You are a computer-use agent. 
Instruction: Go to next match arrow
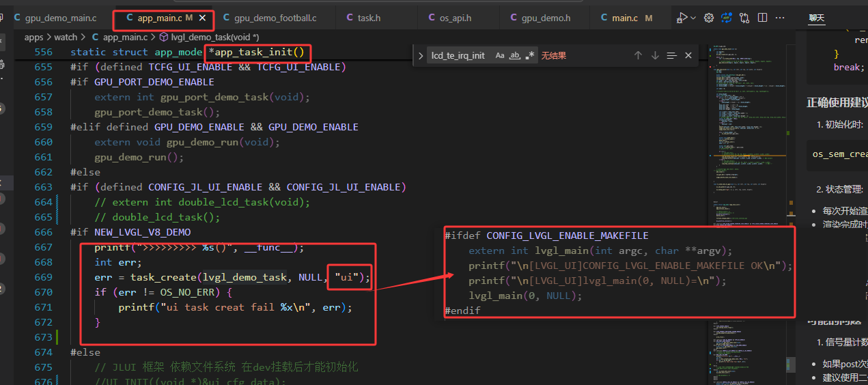click(x=655, y=55)
